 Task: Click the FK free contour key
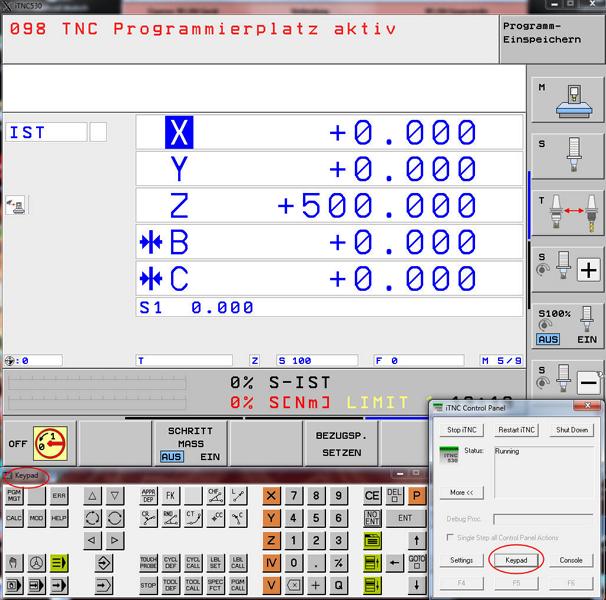pos(170,495)
